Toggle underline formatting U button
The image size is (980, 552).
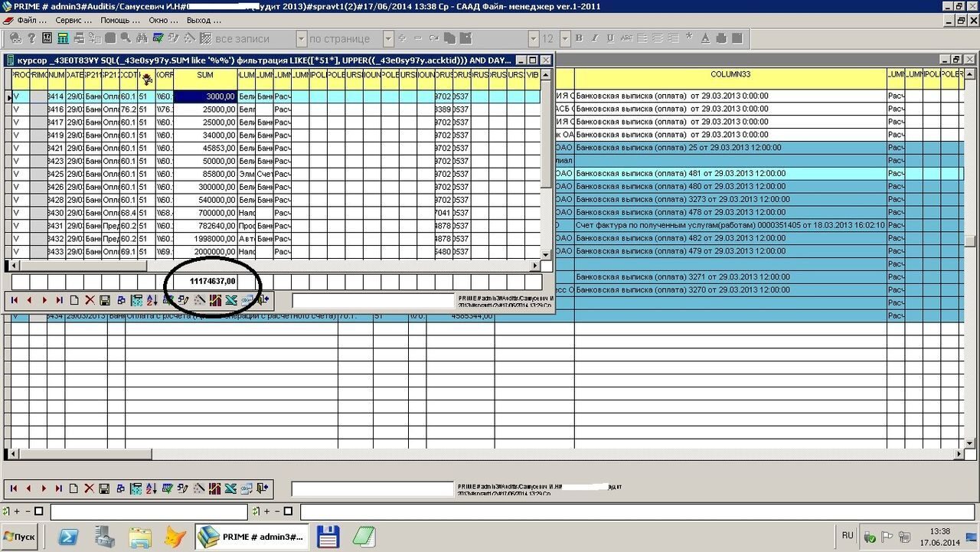[x=610, y=38]
